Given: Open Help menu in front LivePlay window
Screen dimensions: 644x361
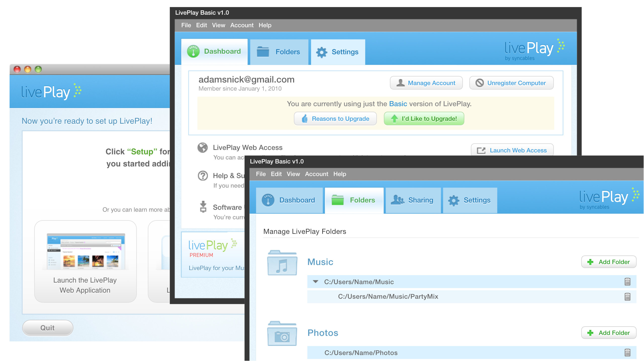Looking at the screenshot, I should (x=340, y=174).
